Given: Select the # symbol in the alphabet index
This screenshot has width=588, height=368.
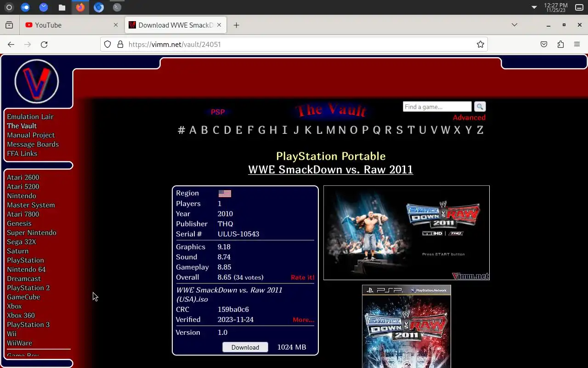Looking at the screenshot, I should (x=181, y=130).
